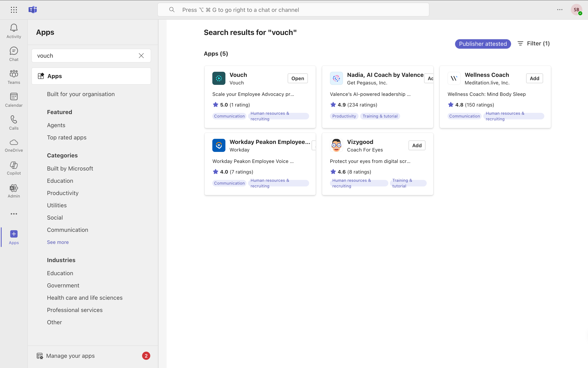Click Training & tutorial tag on Nadia card
Screen dimensions: 588x368
380,116
